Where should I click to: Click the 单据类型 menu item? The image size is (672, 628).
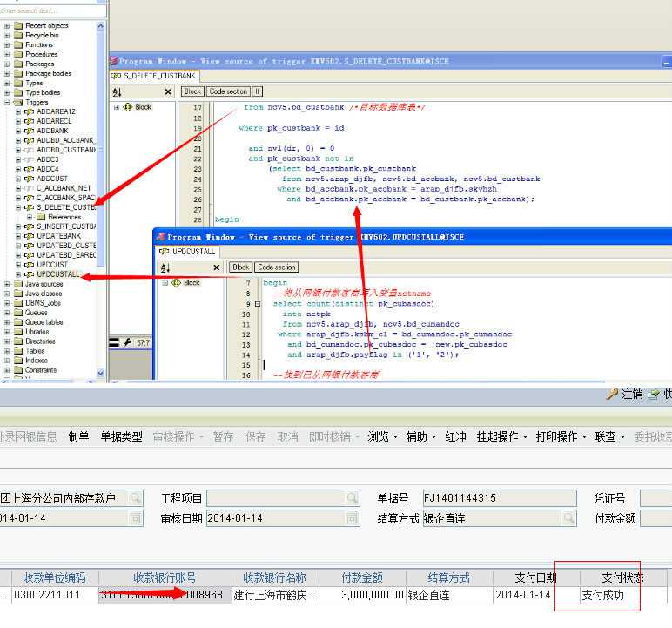pyautogui.click(x=121, y=436)
